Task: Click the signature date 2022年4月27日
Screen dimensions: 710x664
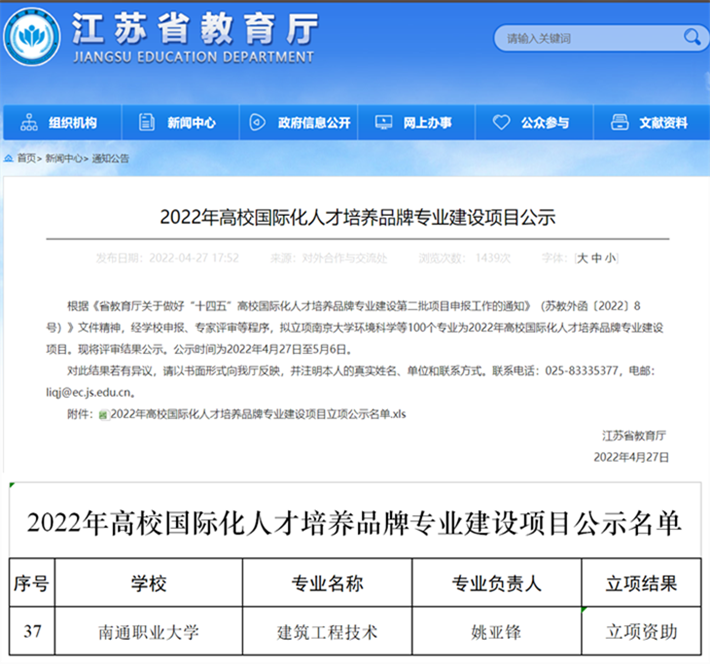Action: coord(631,457)
